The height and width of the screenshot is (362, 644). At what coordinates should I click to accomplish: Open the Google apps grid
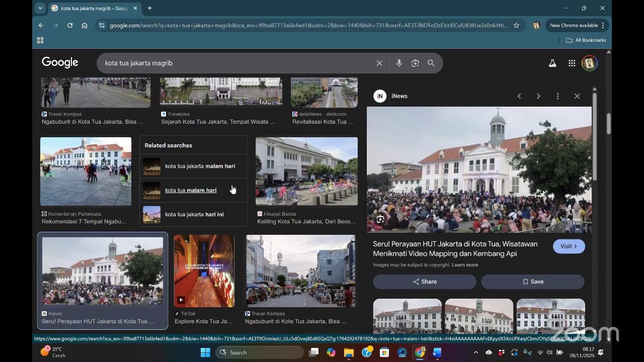pyautogui.click(x=572, y=63)
